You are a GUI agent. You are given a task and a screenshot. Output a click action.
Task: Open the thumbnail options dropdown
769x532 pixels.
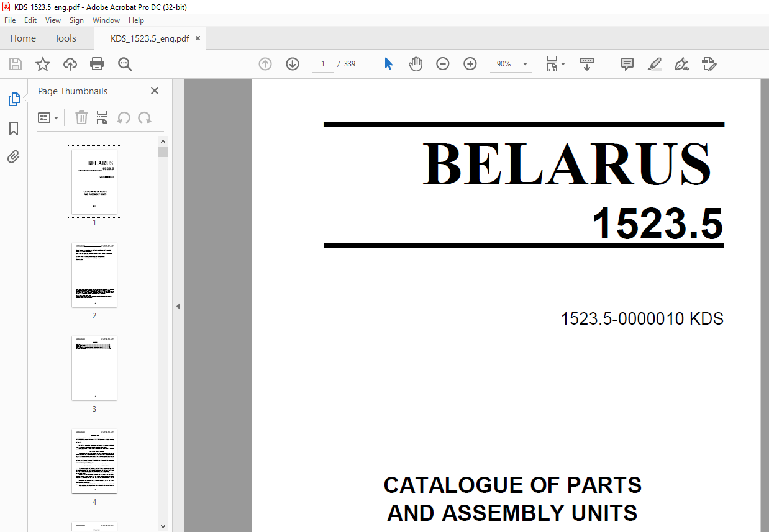click(48, 117)
